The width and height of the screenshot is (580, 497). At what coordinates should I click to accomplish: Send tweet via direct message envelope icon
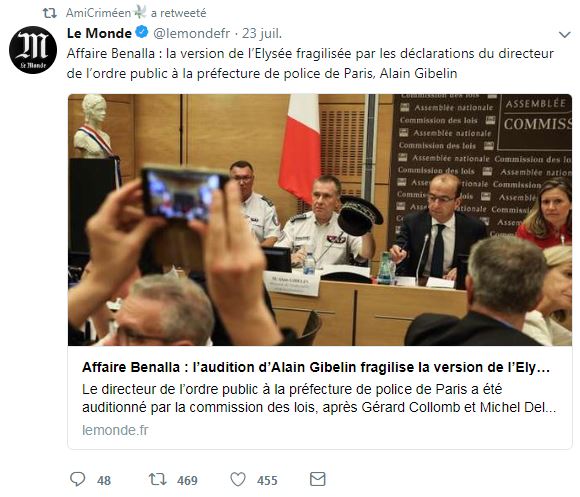(x=317, y=479)
